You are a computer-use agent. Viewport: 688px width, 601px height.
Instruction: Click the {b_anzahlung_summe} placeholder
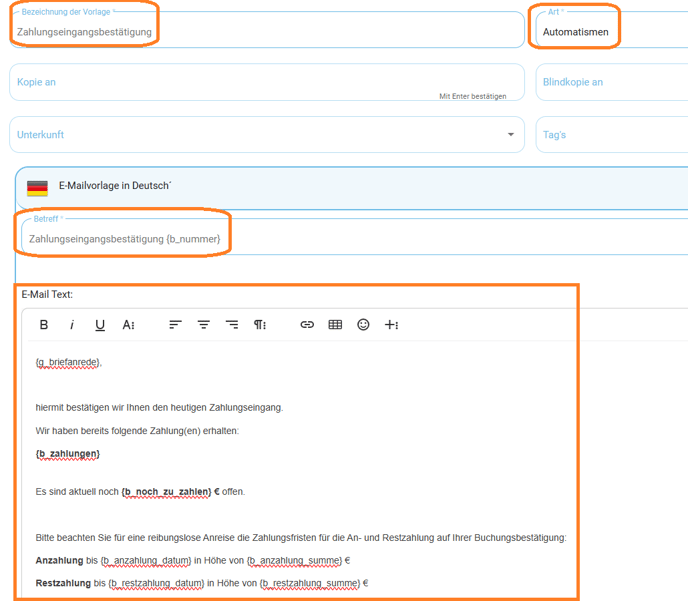[294, 561]
